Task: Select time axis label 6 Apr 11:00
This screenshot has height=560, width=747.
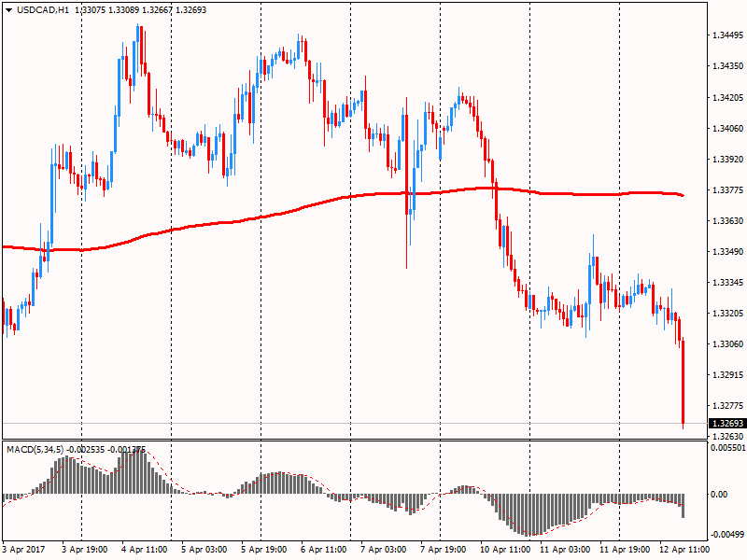Action: (x=323, y=550)
